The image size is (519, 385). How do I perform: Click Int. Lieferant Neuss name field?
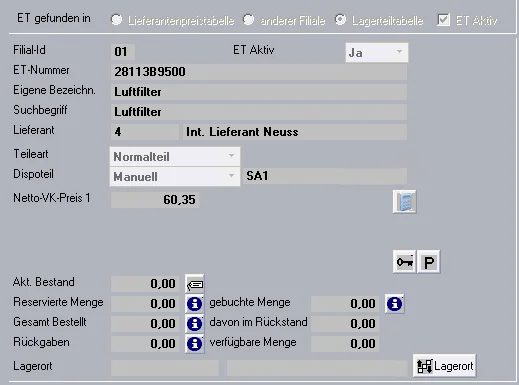(x=295, y=132)
